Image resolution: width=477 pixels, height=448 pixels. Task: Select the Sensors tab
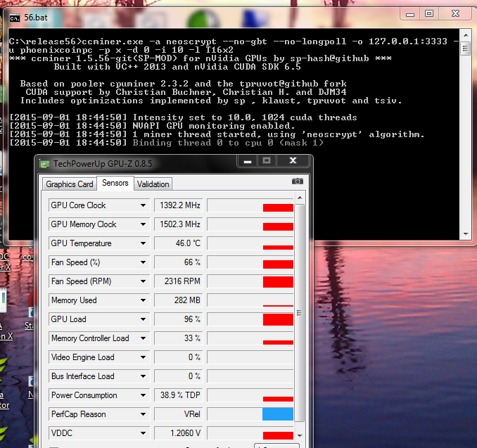(x=115, y=183)
